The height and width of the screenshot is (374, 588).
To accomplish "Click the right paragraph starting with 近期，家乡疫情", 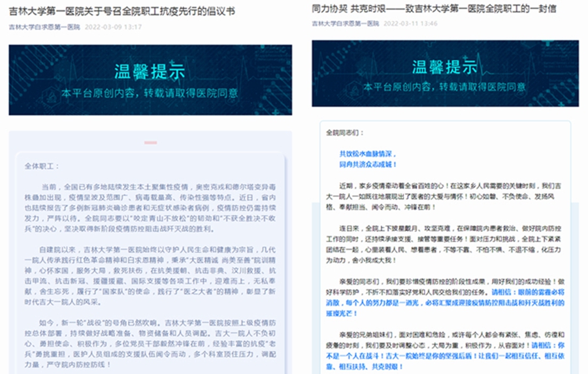I will tap(445, 196).
